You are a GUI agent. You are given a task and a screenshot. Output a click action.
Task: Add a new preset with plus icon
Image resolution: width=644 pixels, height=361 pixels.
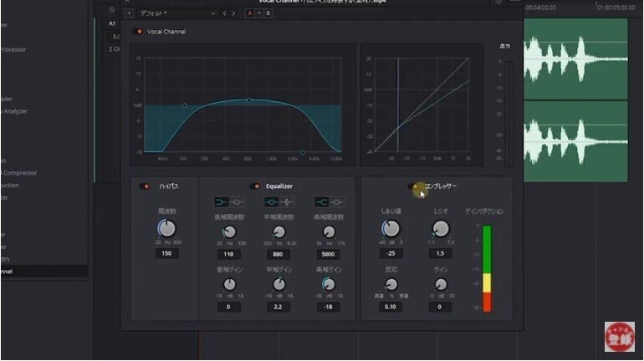point(129,13)
